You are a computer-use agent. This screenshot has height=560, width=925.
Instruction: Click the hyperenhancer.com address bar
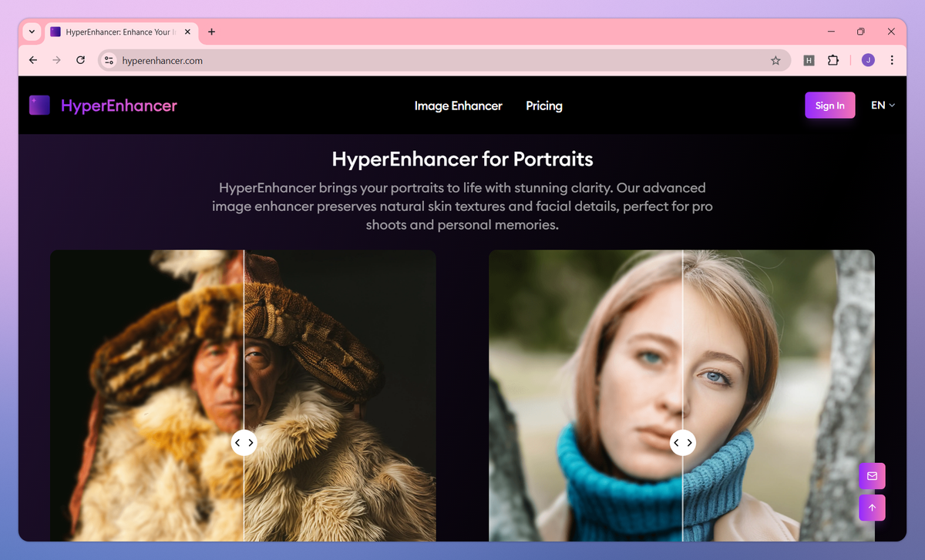[444, 60]
